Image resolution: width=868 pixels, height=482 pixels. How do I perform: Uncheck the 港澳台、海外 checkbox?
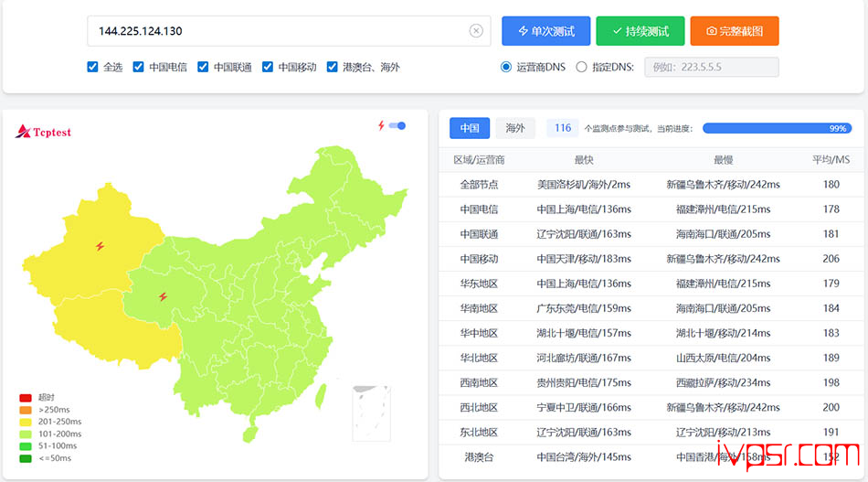(x=333, y=67)
